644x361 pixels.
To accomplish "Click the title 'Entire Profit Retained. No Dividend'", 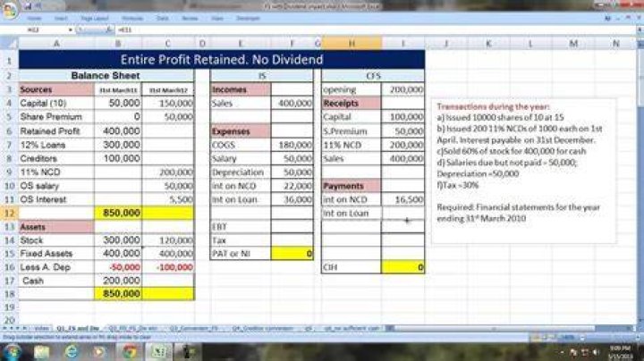I will pyautogui.click(x=222, y=60).
